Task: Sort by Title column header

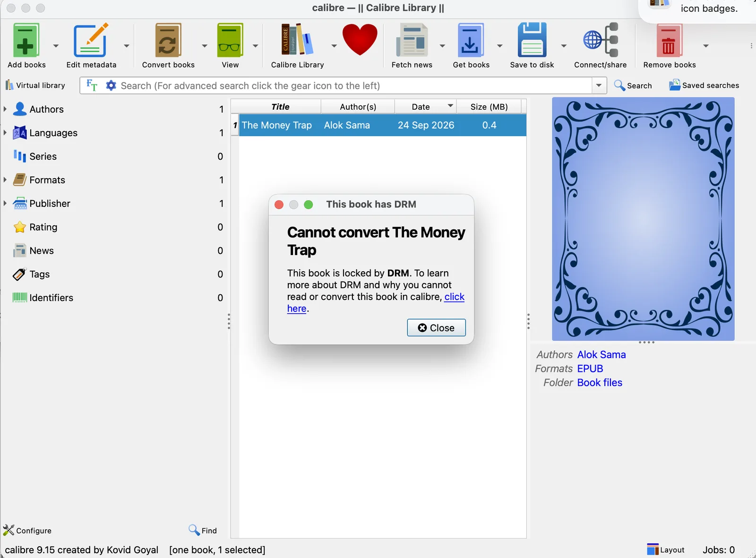Action: (x=280, y=107)
